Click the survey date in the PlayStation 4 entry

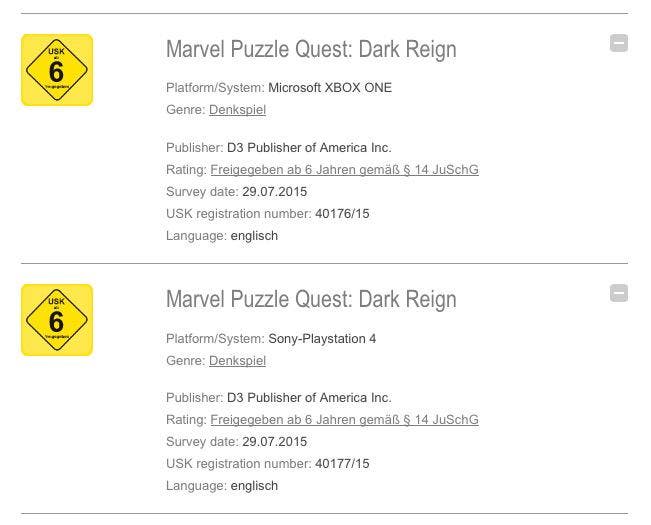click(275, 442)
